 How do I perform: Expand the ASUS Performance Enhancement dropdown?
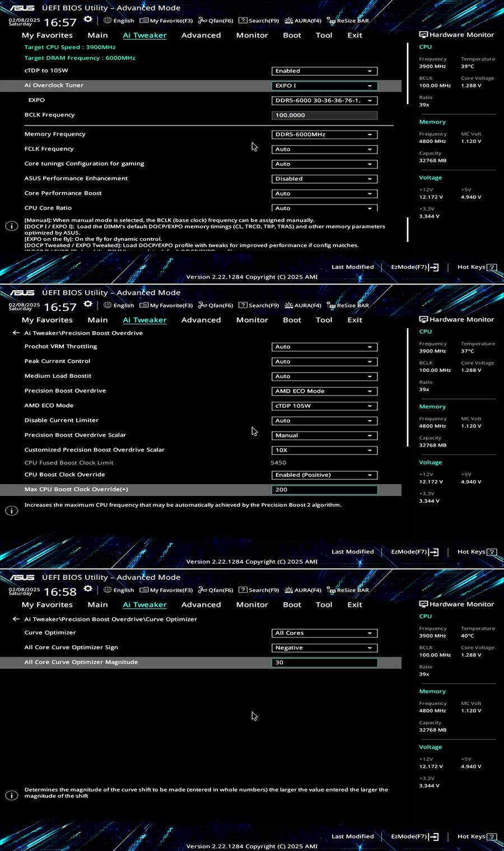[324, 179]
